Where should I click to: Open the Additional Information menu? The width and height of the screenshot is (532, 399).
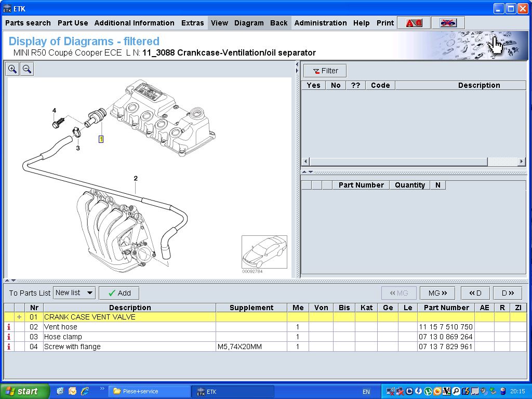(x=134, y=23)
